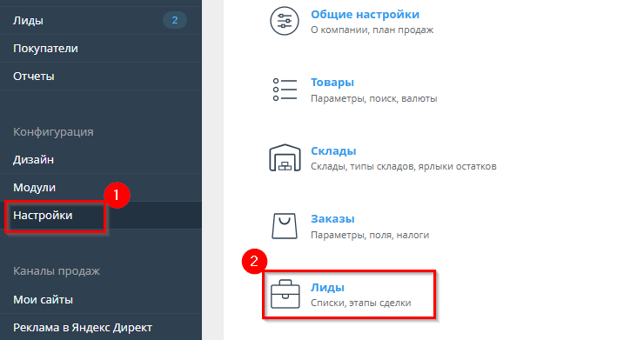Open Товары settings link

(x=332, y=83)
